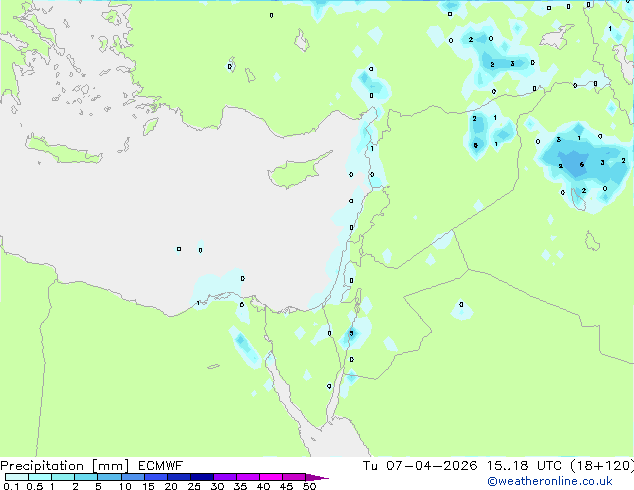Screen dimensions: 634x490
Task: Select the forecast date 'Tu 07-04-2026'
Action: pos(420,466)
